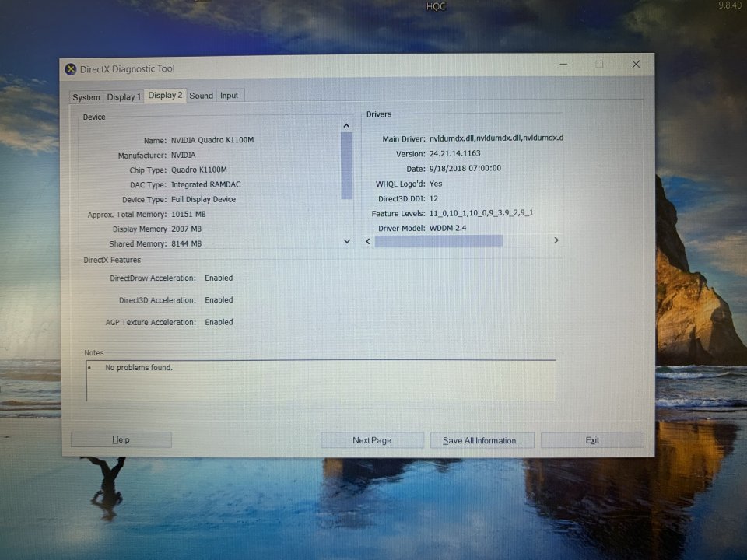Click the DirectX icon in the title bar
747x560 pixels.
[71, 69]
